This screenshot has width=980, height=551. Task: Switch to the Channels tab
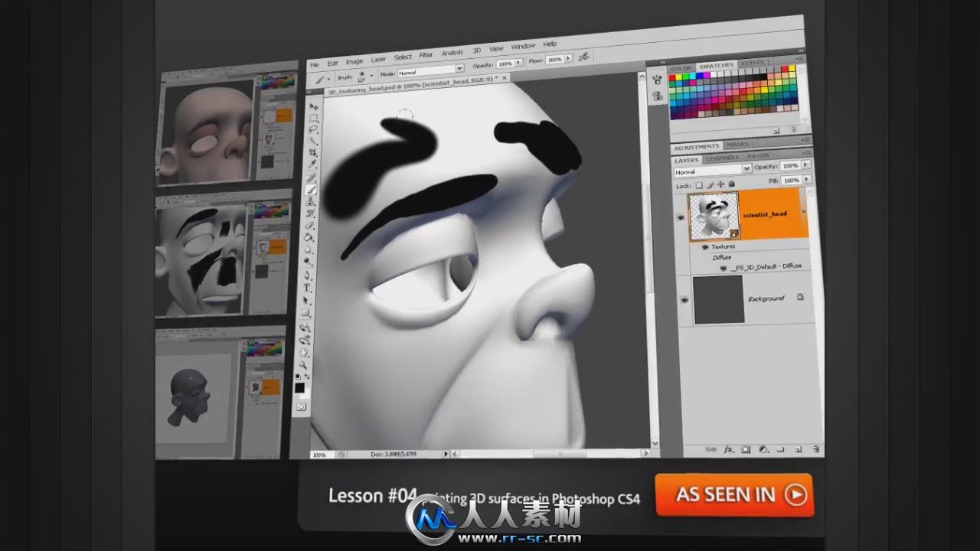(x=722, y=158)
